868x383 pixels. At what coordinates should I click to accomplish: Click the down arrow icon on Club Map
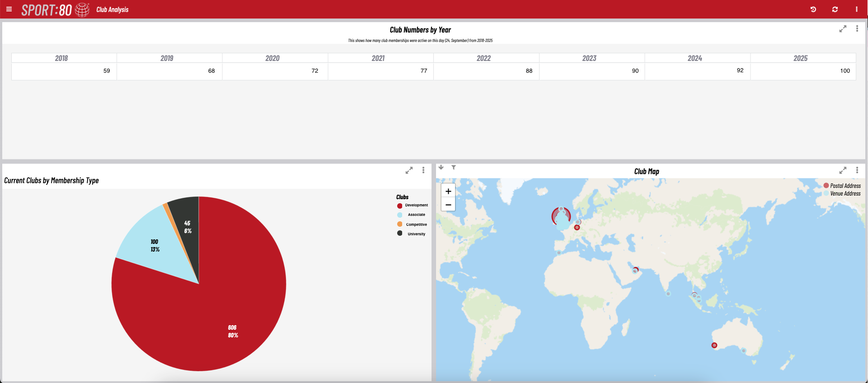441,167
